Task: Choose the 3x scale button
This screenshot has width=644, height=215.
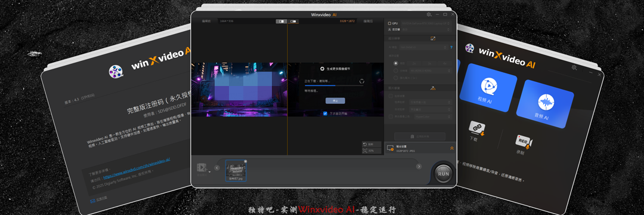Action: tap(429, 63)
